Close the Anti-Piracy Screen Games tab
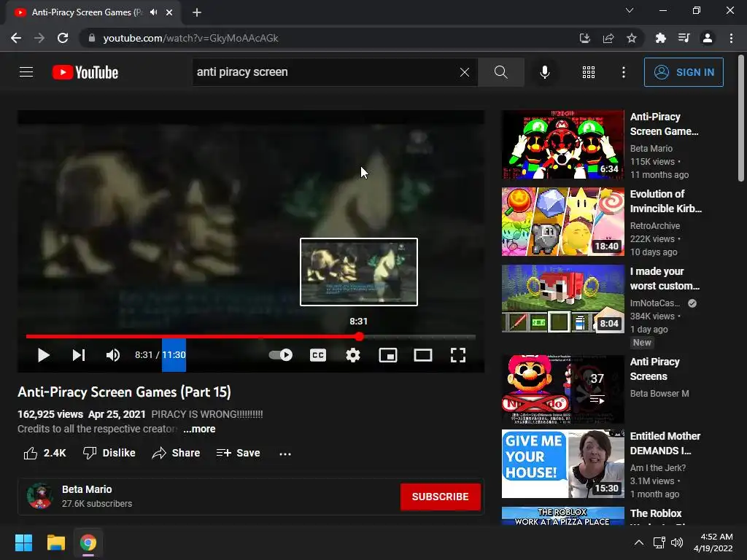This screenshot has height=560, width=747. tap(169, 12)
